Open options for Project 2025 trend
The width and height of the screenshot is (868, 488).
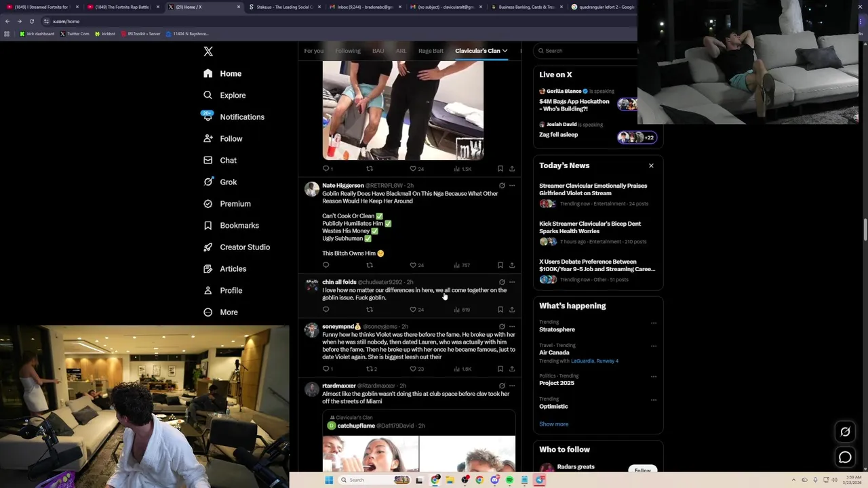coord(654,376)
